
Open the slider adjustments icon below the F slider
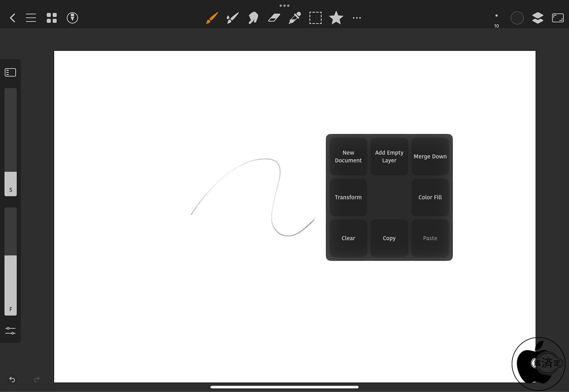pos(10,330)
